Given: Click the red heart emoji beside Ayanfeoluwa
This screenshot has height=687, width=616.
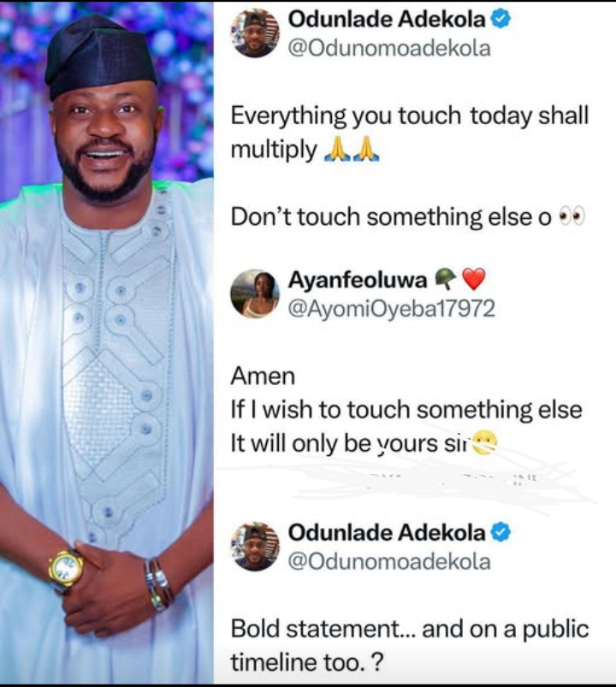Looking at the screenshot, I should pyautogui.click(x=473, y=279).
